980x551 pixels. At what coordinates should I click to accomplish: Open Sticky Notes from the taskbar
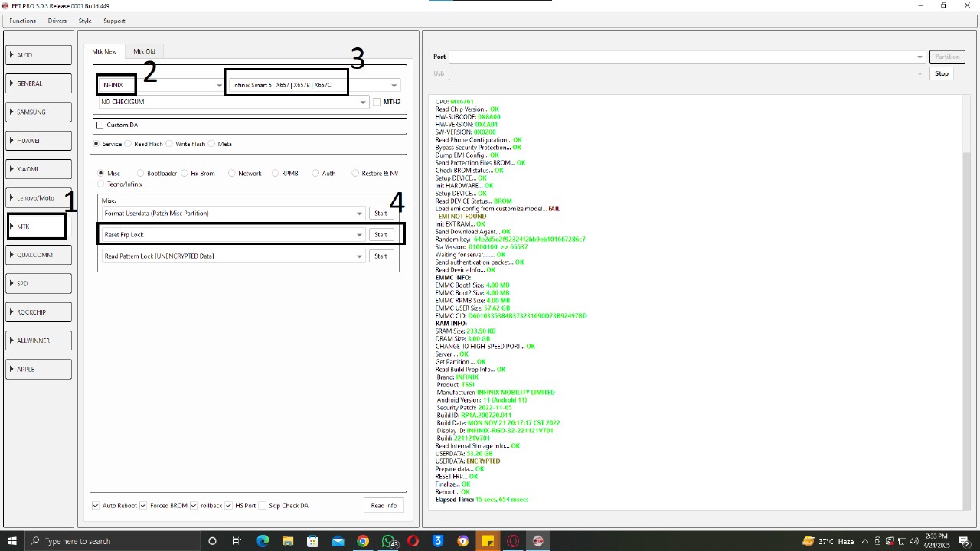coord(488,541)
